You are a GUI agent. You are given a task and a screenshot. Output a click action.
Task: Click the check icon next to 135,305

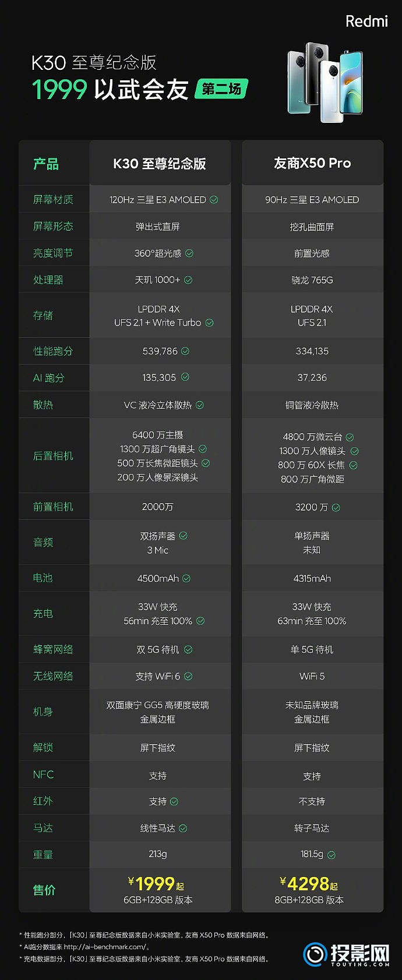coord(185,377)
